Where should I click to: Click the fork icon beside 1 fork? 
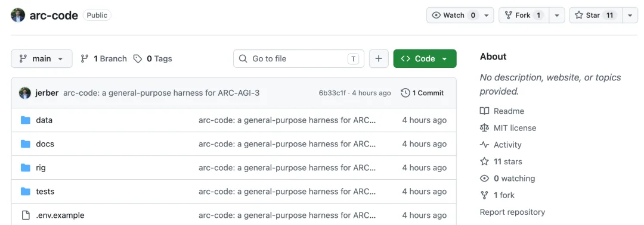[485, 195]
